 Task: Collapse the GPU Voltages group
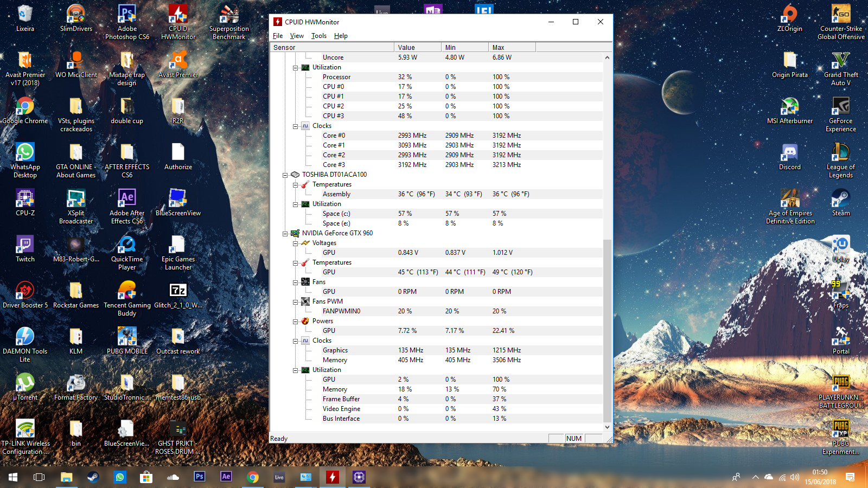pos(296,243)
